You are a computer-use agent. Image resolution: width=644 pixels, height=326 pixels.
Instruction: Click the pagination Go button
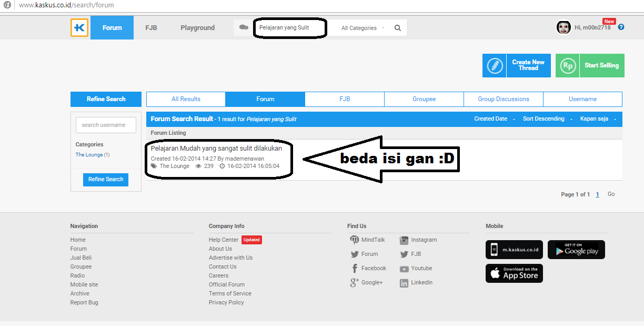click(x=611, y=194)
